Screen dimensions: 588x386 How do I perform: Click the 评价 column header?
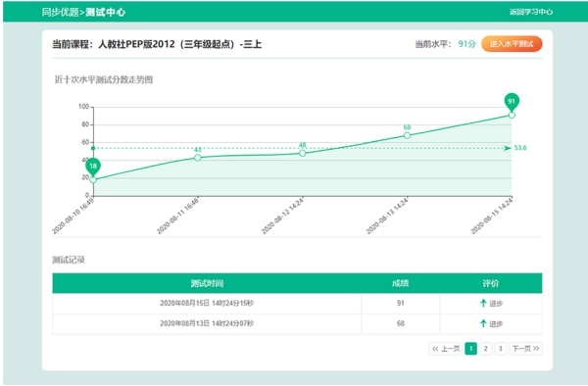point(491,283)
